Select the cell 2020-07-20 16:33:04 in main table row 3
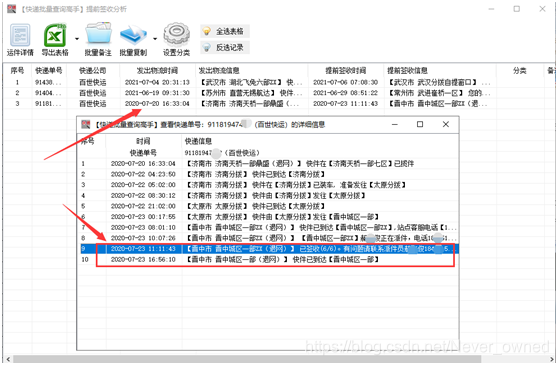The height and width of the screenshot is (365, 558). tap(157, 104)
